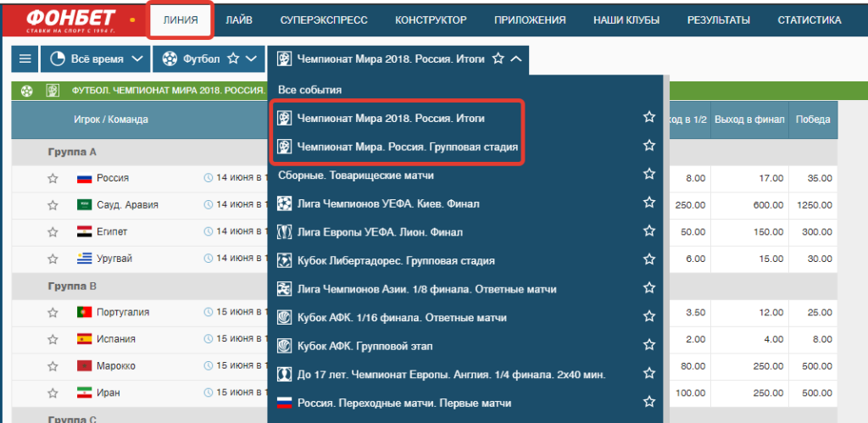Screen dimensions: 868x423
Task: Open СУПЕРЭКСПРЕСС tab
Action: [324, 20]
